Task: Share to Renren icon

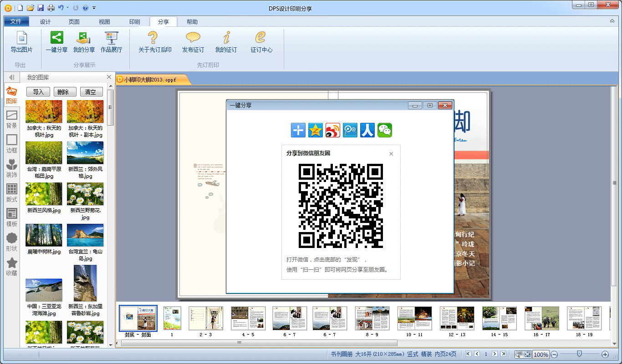Action: 367,130
